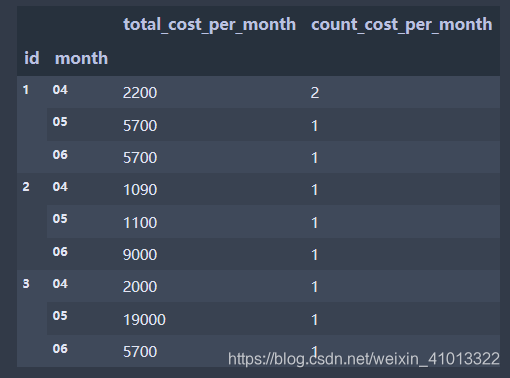Select month 05 under id 2
510x378 pixels.
click(60, 219)
